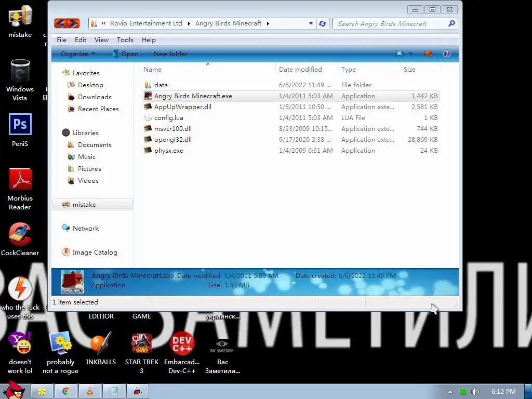Select config.lua file
Image resolution: width=532 pixels, height=399 pixels.
pos(290,117)
